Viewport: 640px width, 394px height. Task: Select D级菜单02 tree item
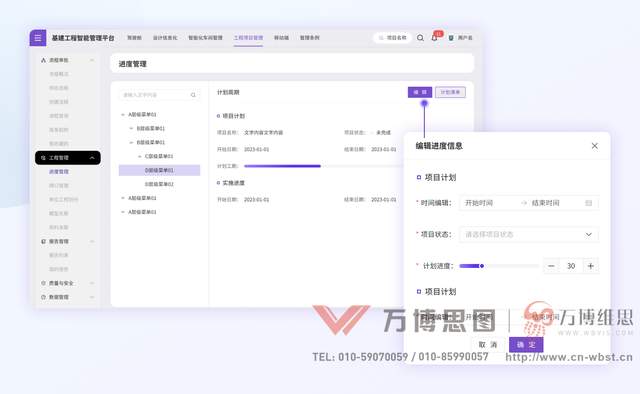pyautogui.click(x=159, y=184)
